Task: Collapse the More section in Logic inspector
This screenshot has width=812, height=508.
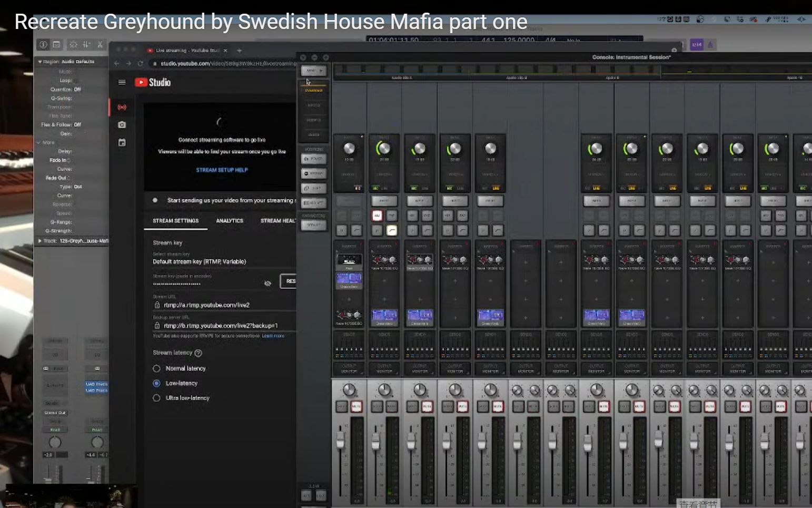Action: (x=39, y=142)
